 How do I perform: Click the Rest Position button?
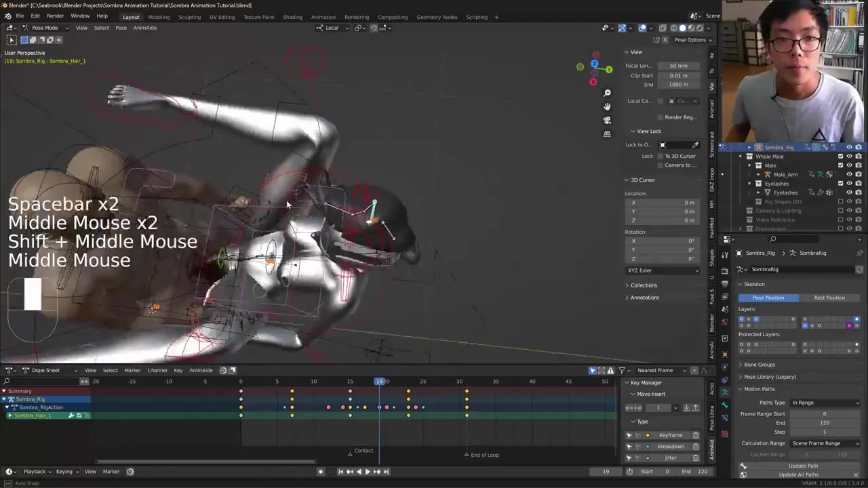[x=829, y=298]
